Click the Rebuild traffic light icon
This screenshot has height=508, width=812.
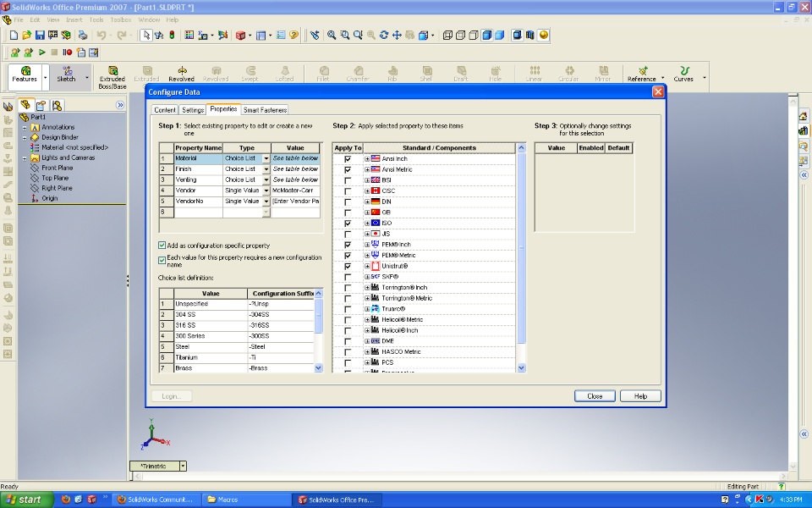point(172,36)
